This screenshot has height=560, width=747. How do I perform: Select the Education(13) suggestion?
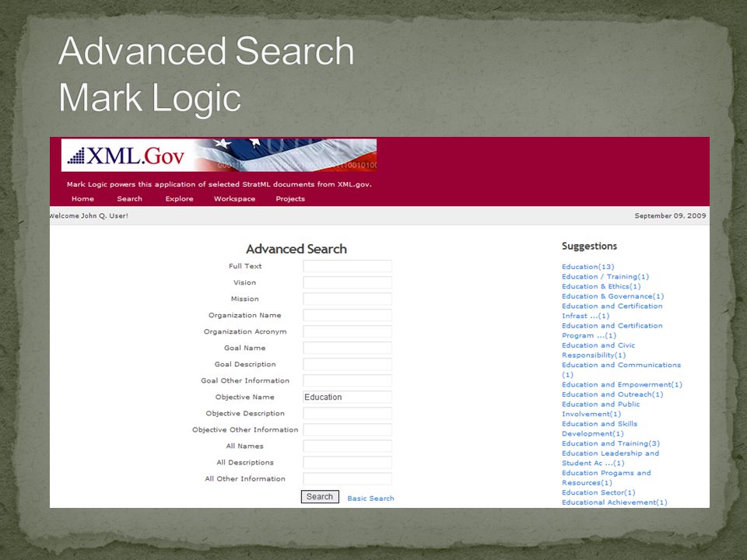(x=588, y=267)
